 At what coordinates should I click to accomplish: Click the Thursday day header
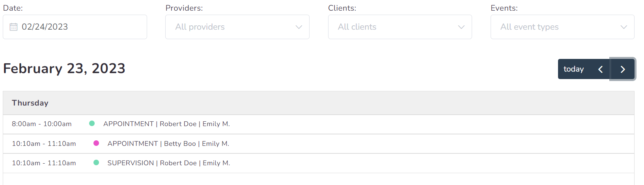(x=30, y=103)
